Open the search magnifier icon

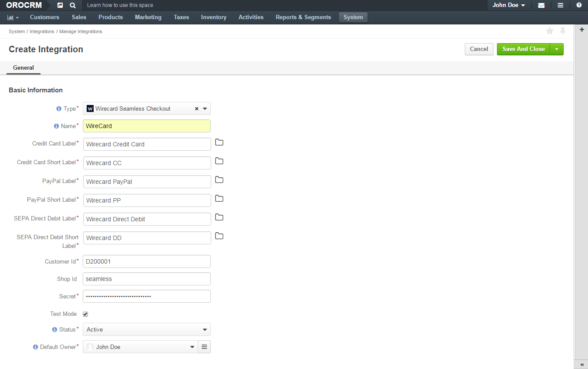(x=73, y=5)
